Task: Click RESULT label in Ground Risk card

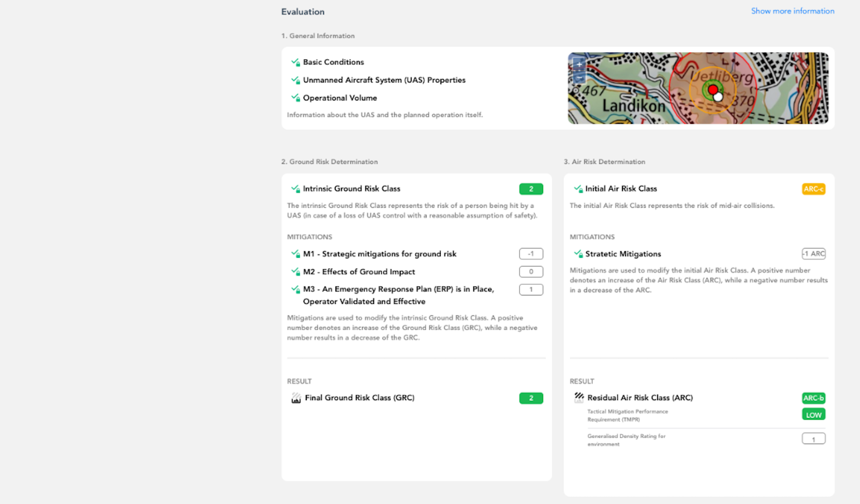Action: pyautogui.click(x=299, y=382)
